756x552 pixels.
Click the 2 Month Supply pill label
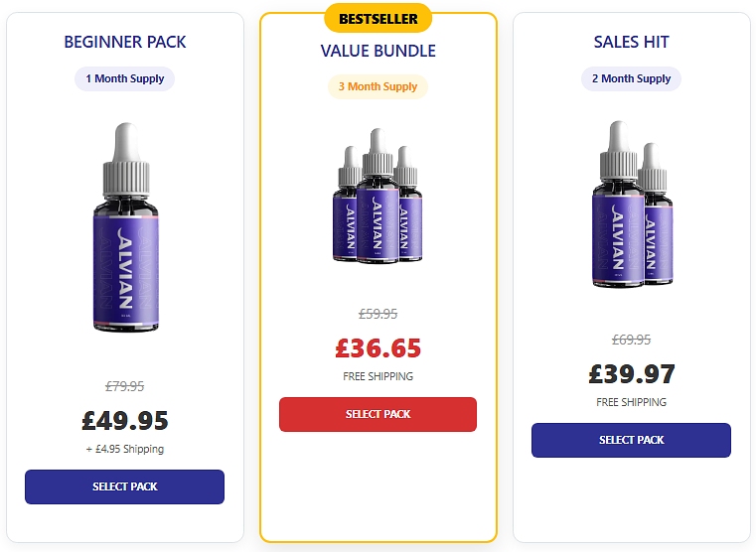coord(631,78)
